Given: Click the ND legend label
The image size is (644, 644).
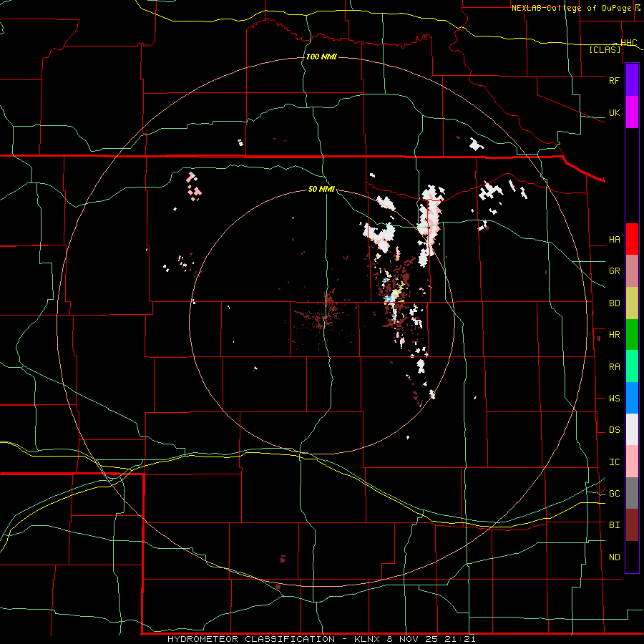Looking at the screenshot, I should tap(614, 557).
